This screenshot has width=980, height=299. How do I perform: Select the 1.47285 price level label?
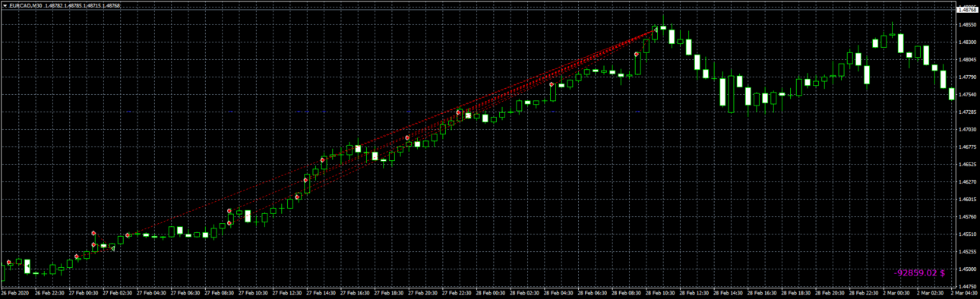coord(968,112)
